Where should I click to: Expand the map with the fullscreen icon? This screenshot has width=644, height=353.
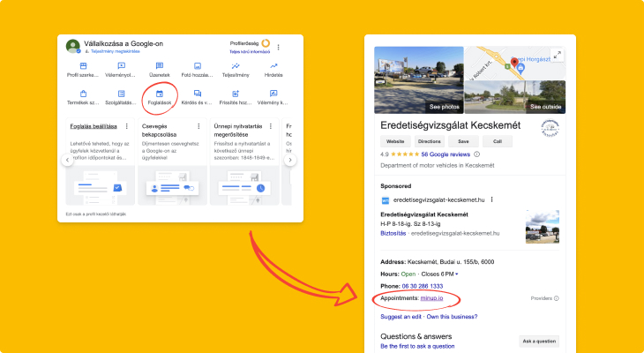pyautogui.click(x=557, y=55)
